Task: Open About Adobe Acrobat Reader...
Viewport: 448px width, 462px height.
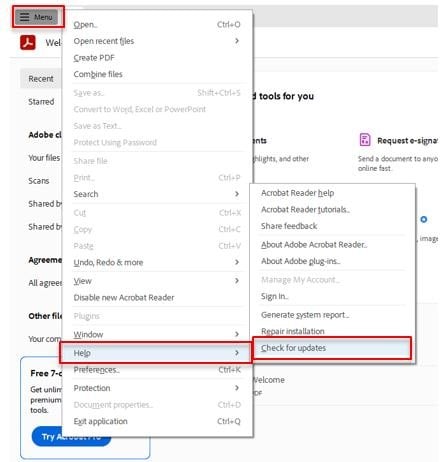Action: tap(332, 245)
